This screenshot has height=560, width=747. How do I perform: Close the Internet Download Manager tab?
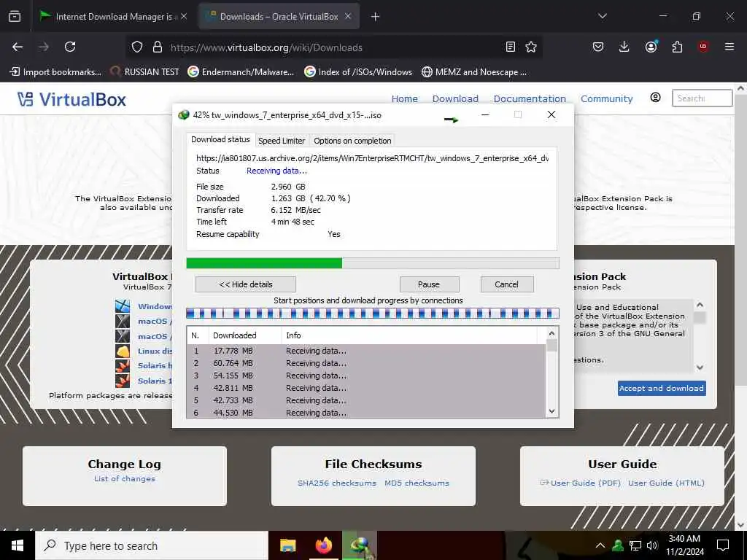[184, 16]
